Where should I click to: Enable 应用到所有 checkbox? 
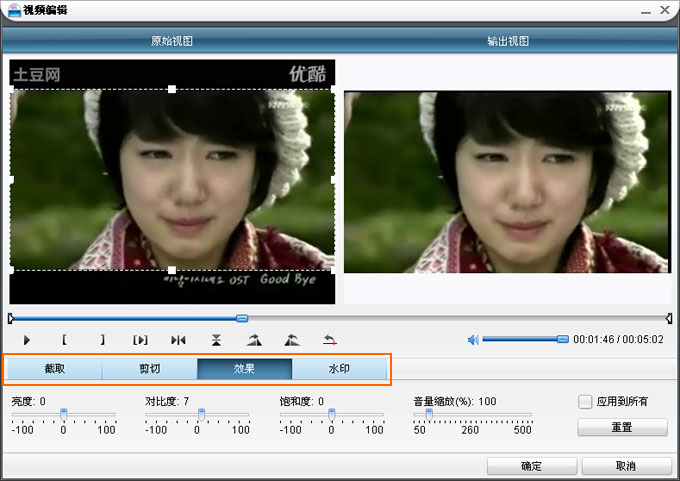click(585, 402)
